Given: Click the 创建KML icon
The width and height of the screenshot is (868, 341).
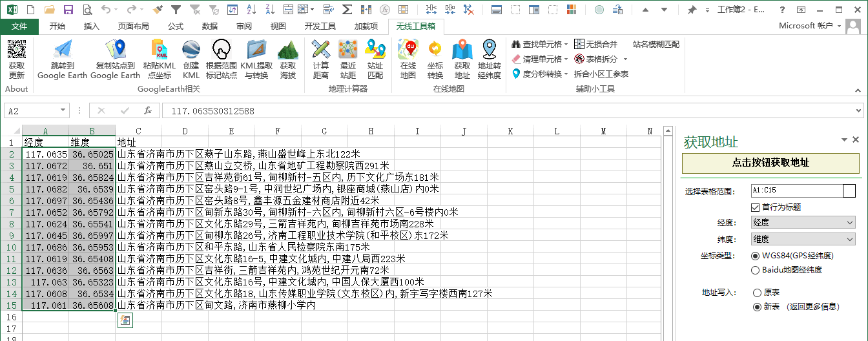Looking at the screenshot, I should [191, 49].
